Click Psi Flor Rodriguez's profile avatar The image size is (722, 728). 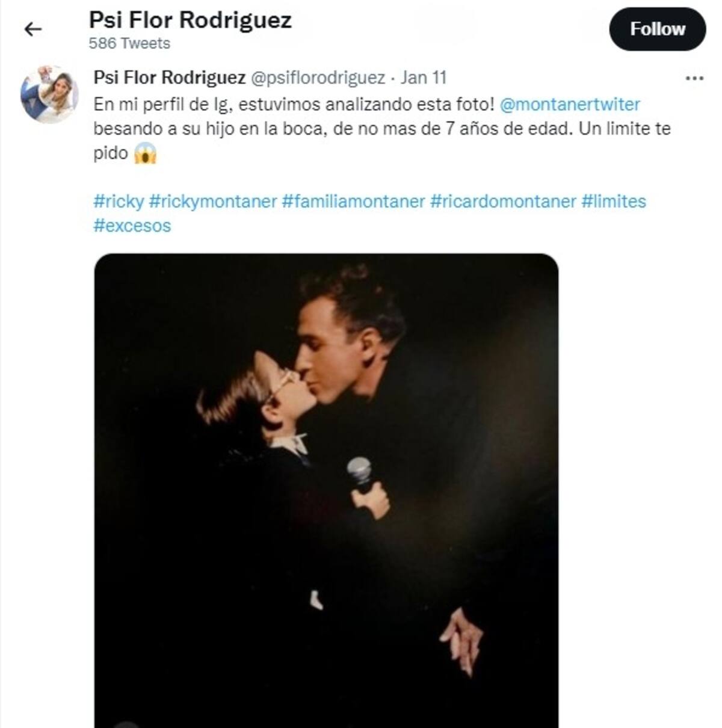pos(49,94)
